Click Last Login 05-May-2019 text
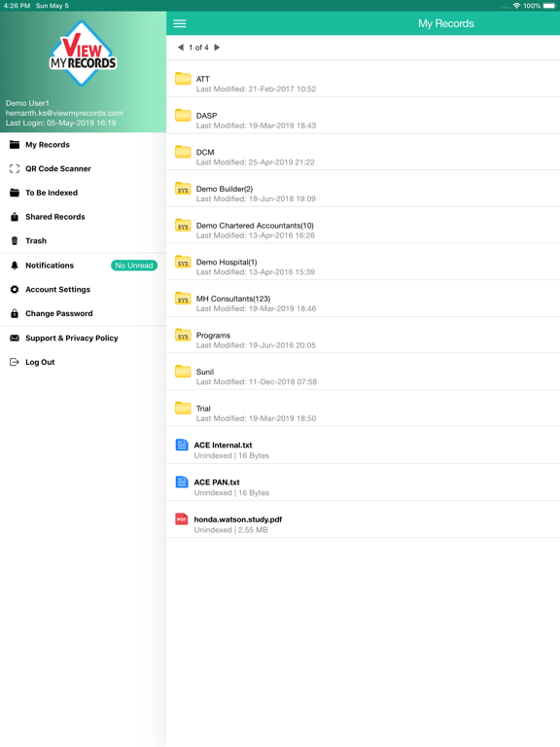 point(61,123)
